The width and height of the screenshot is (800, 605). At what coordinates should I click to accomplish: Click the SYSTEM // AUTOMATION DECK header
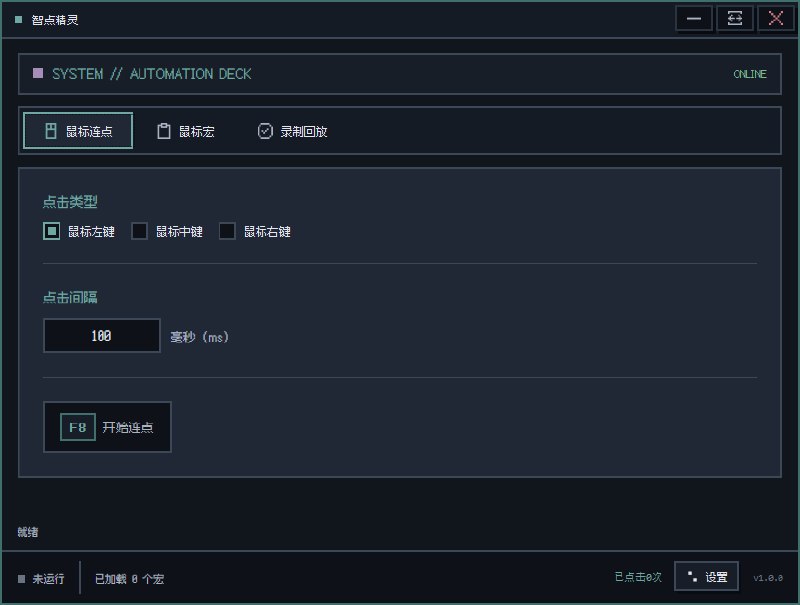pyautogui.click(x=152, y=74)
